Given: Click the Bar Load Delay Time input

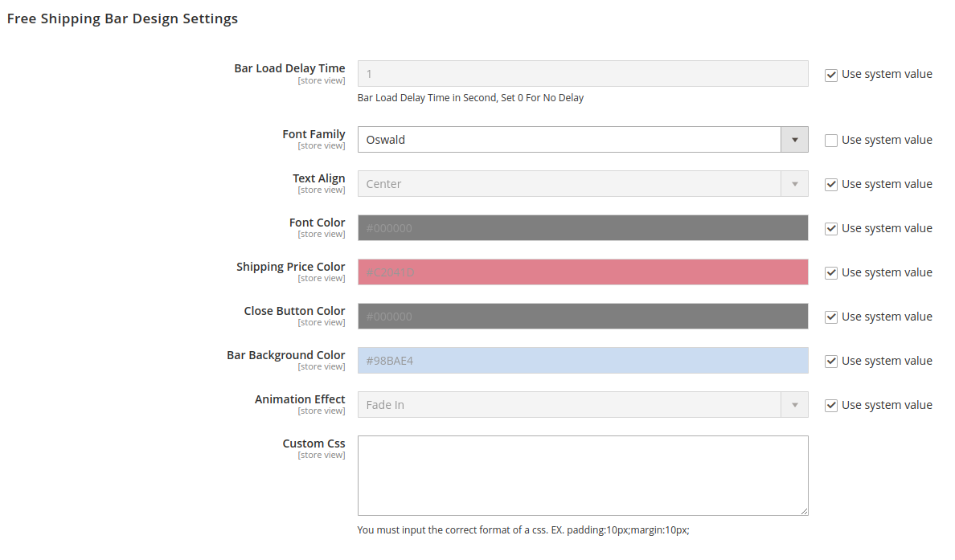Looking at the screenshot, I should tap(583, 74).
